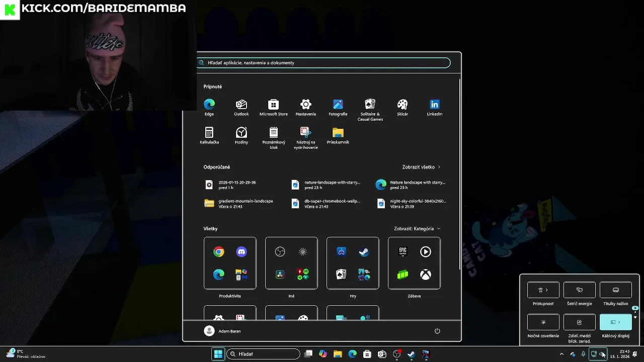Launch OBS Studio in the Iné category
The image size is (644, 362).
pos(280,252)
